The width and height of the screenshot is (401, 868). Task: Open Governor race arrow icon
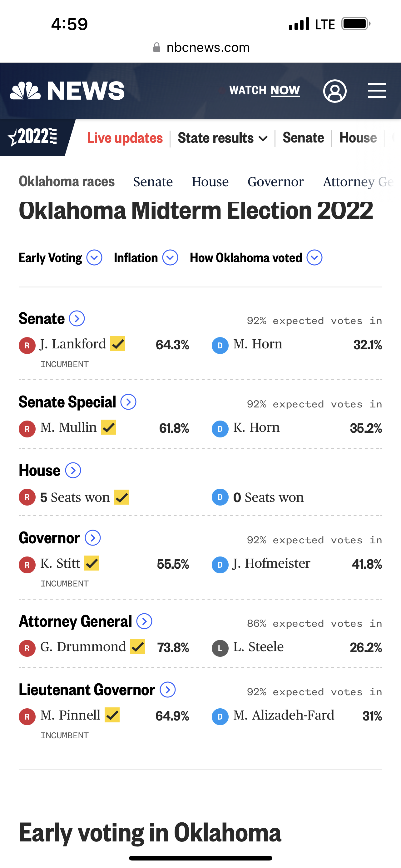[92, 538]
